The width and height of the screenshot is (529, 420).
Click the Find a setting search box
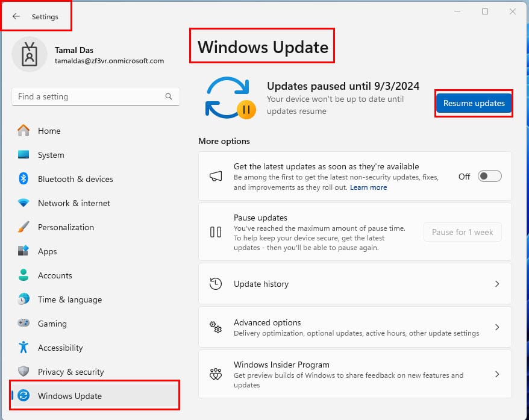(x=95, y=96)
